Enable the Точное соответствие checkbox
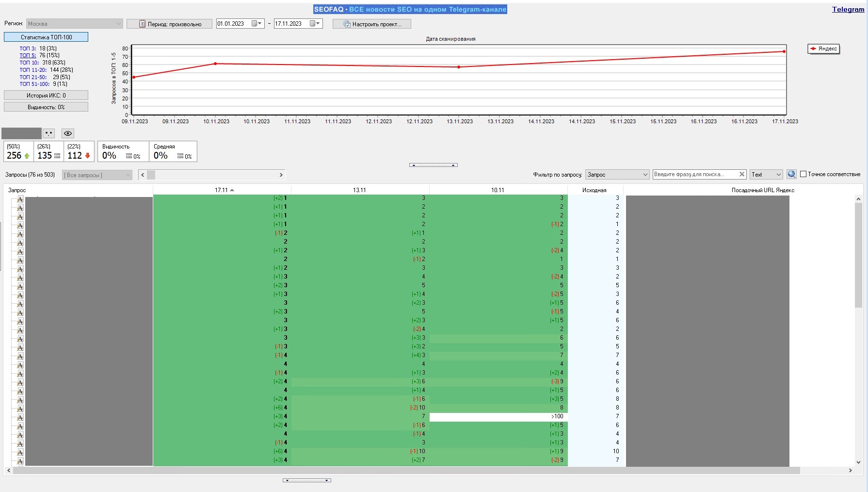 (x=803, y=174)
